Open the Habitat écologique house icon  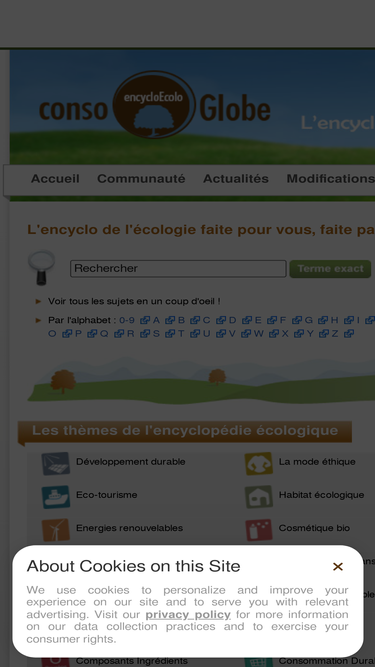click(x=259, y=497)
